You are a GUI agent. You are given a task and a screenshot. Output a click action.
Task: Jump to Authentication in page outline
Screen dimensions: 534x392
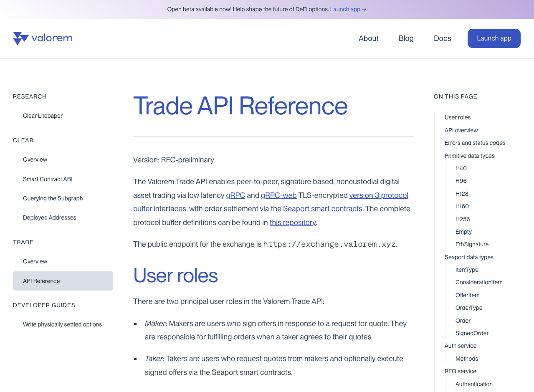coord(474,384)
